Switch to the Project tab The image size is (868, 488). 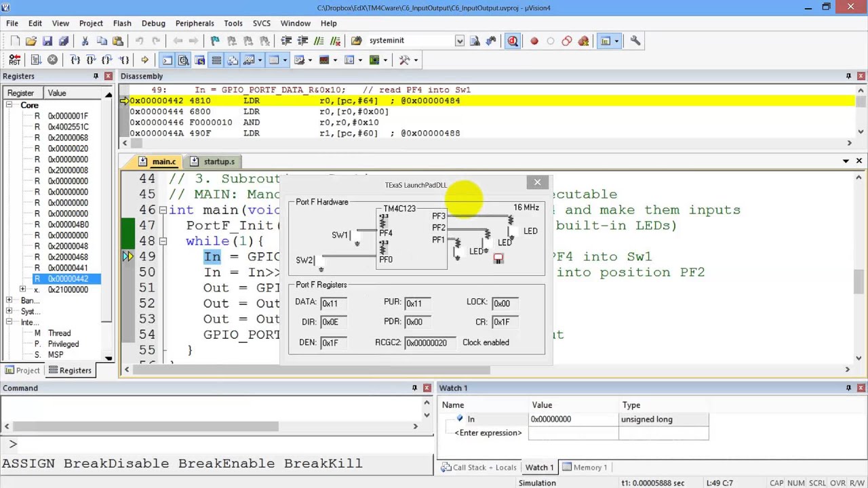point(22,370)
